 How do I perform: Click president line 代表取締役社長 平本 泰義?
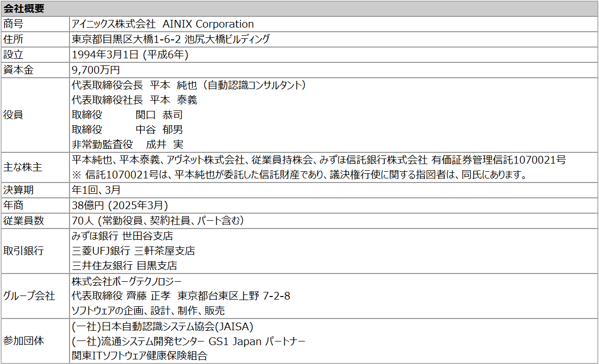coord(134,100)
